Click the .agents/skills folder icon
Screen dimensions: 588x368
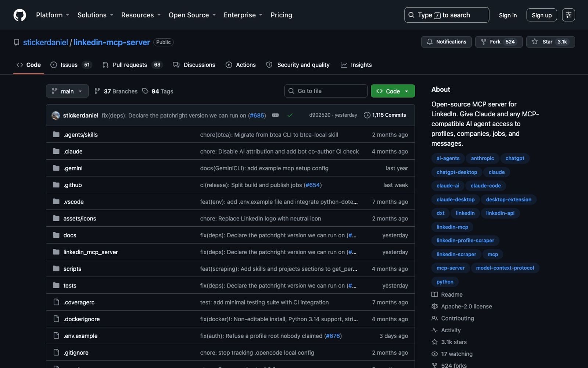pyautogui.click(x=56, y=135)
